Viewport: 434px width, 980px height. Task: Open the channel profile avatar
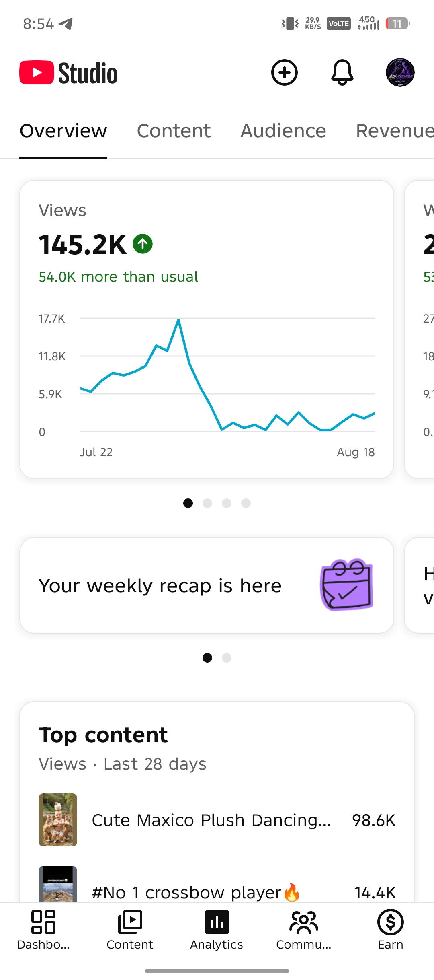tap(400, 73)
